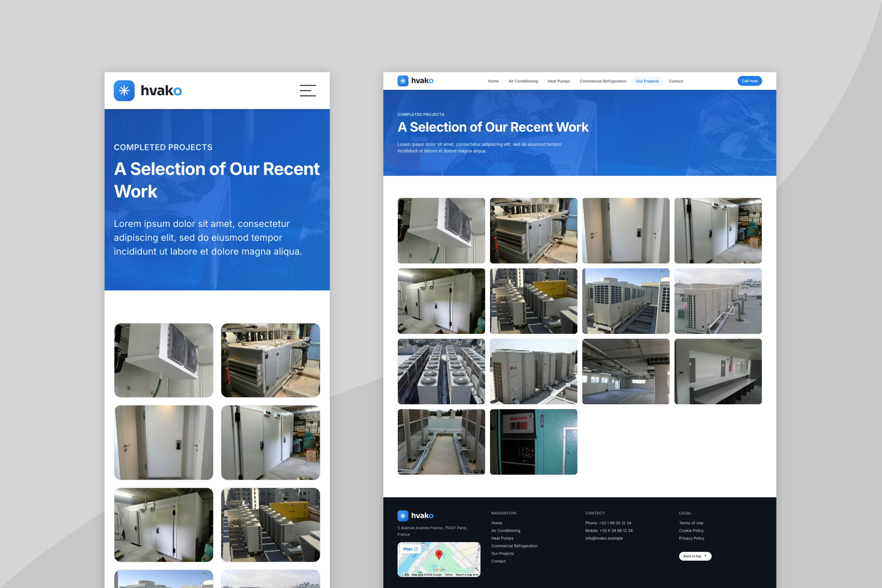Image resolution: width=882 pixels, height=588 pixels.
Task: Click Report a map error on map
Action: tap(467, 574)
